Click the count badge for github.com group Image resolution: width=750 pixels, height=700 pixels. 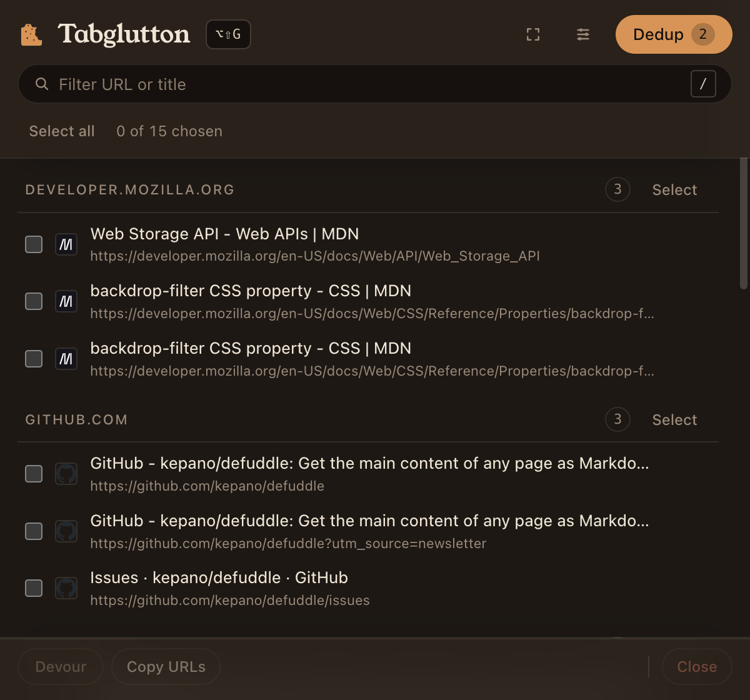[617, 419]
